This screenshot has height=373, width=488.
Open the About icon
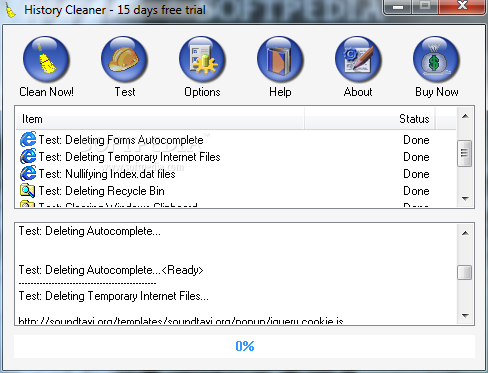tap(358, 59)
